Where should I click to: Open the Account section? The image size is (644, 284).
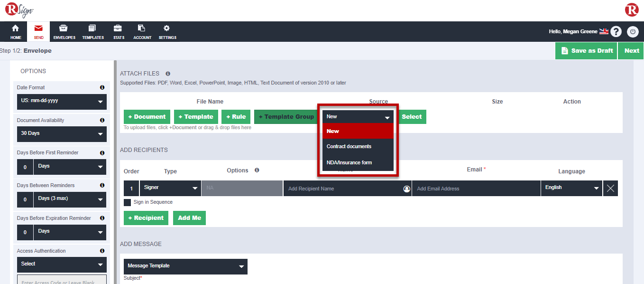pyautogui.click(x=142, y=31)
